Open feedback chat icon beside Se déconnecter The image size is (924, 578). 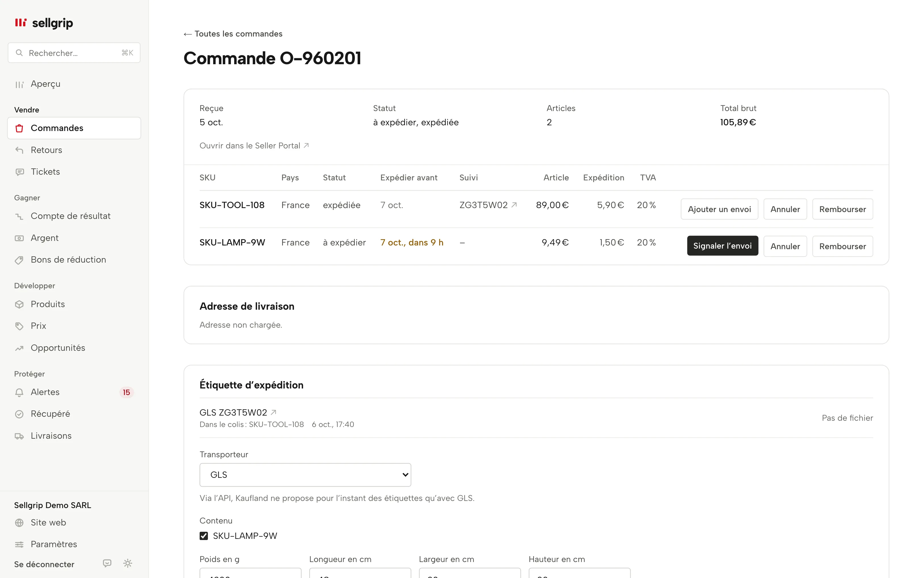tap(107, 563)
